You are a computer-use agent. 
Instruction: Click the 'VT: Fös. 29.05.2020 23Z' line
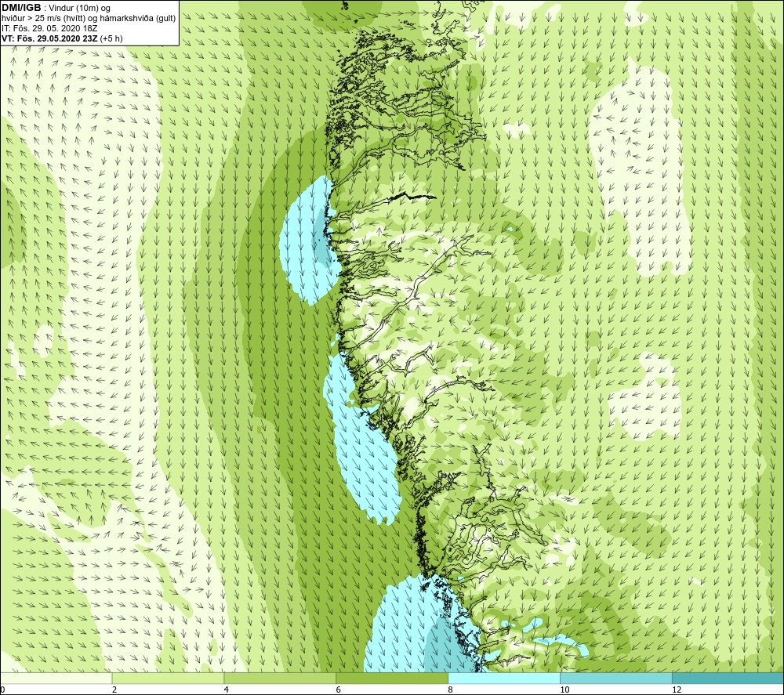tap(50, 38)
